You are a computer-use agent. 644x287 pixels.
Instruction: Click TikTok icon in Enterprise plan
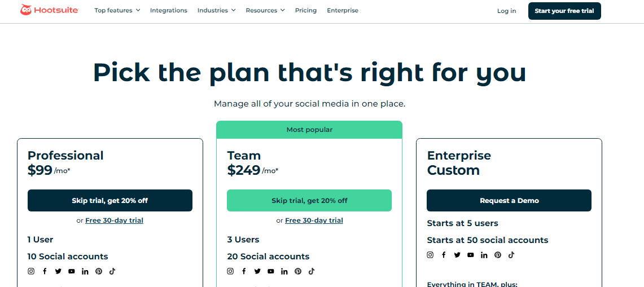click(x=511, y=255)
